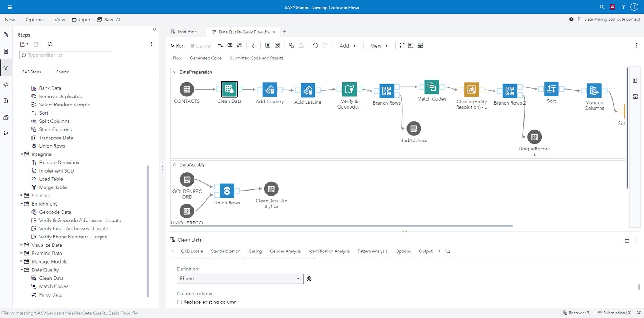Viewport: 644px width, 318px height.
Task: Open the Submission (0) status link
Action: pos(615,313)
